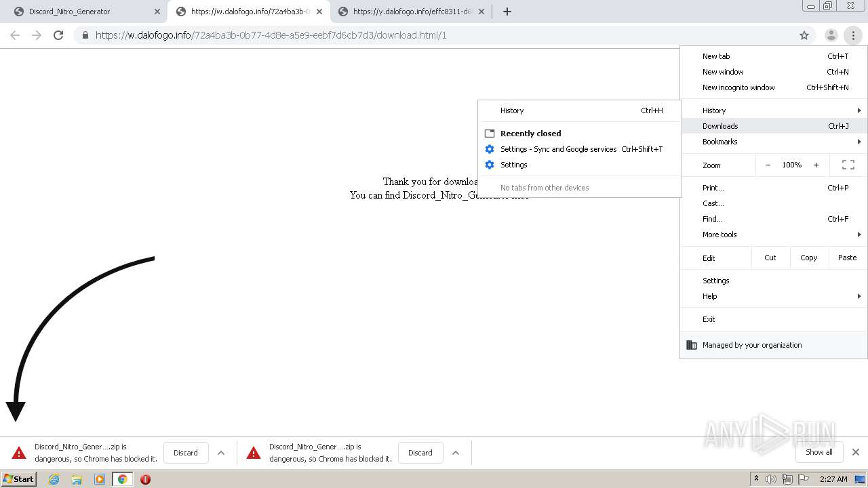Click the browser back arrow
This screenshot has width=868, height=488.
(x=15, y=35)
